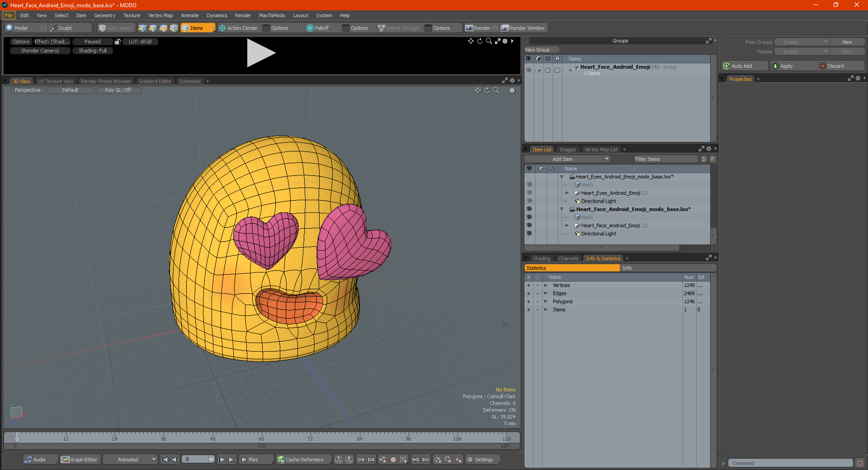Switch to Schematic tab

pos(190,81)
